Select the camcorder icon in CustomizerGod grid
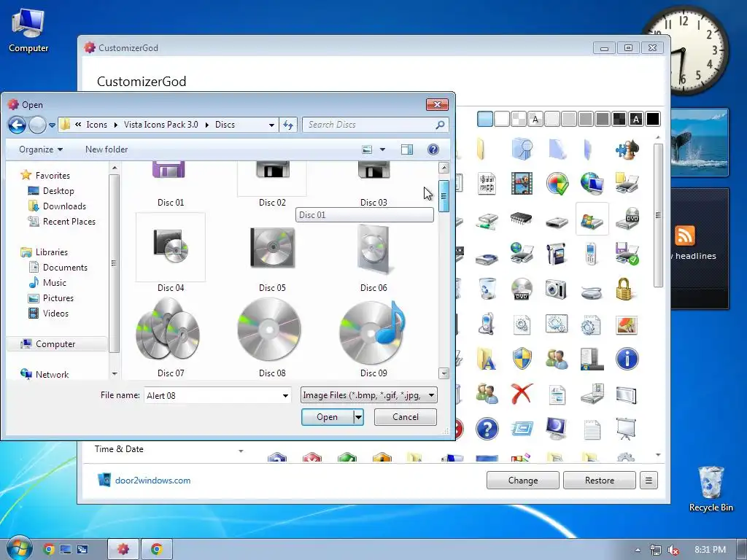Image resolution: width=747 pixels, height=560 pixels. (556, 253)
